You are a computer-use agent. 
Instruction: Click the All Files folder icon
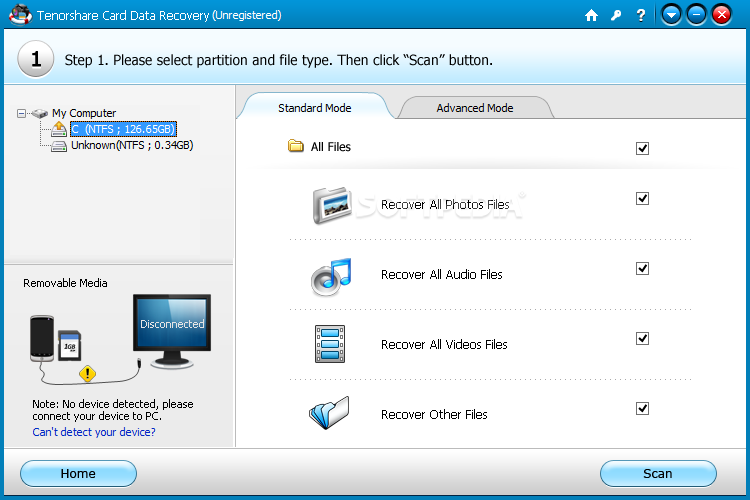tap(296, 145)
